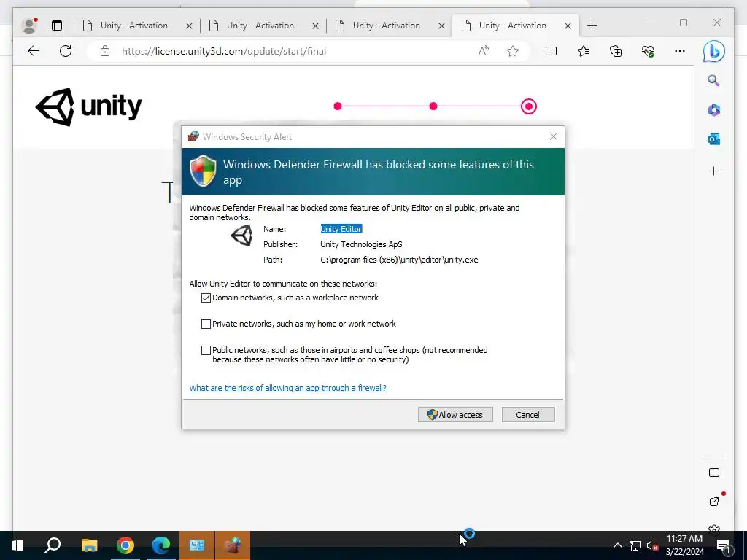Image resolution: width=747 pixels, height=560 pixels.
Task: Open link in external window sidebar icon
Action: 714,502
